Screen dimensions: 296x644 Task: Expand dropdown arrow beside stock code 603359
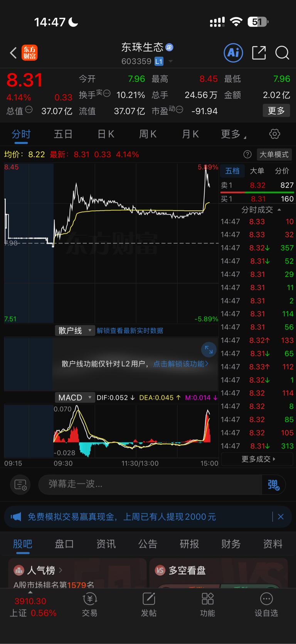click(x=170, y=61)
